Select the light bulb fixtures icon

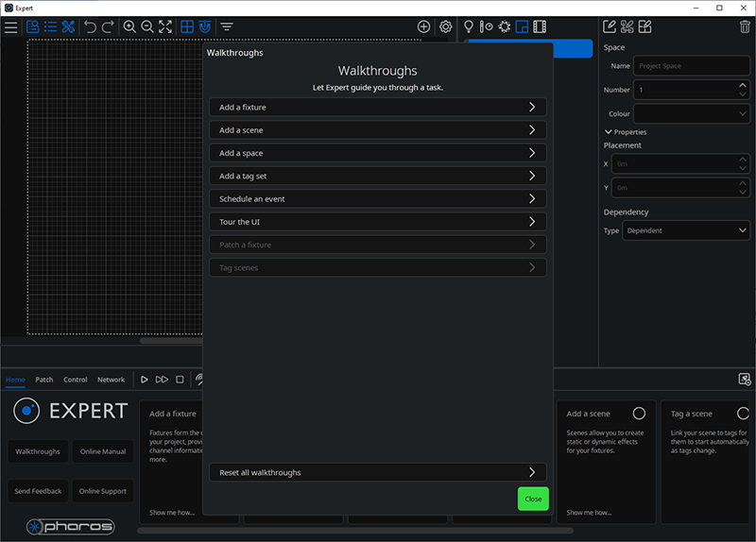pyautogui.click(x=468, y=26)
